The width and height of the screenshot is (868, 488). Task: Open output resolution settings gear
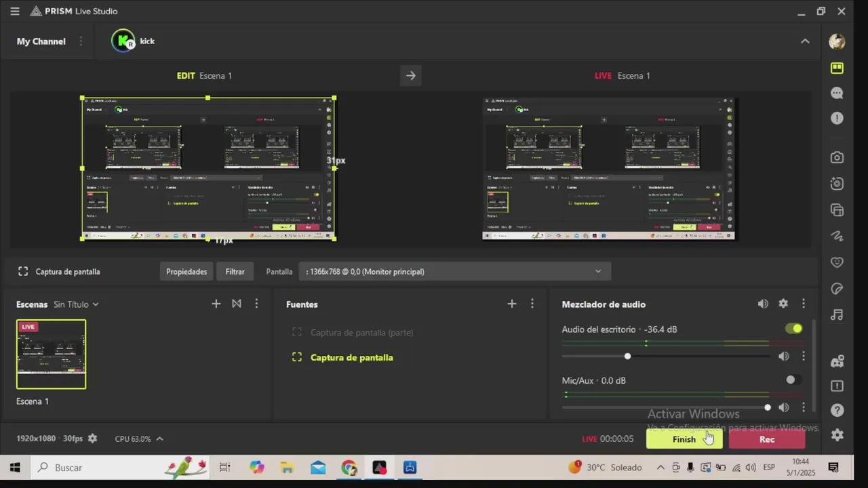(92, 439)
